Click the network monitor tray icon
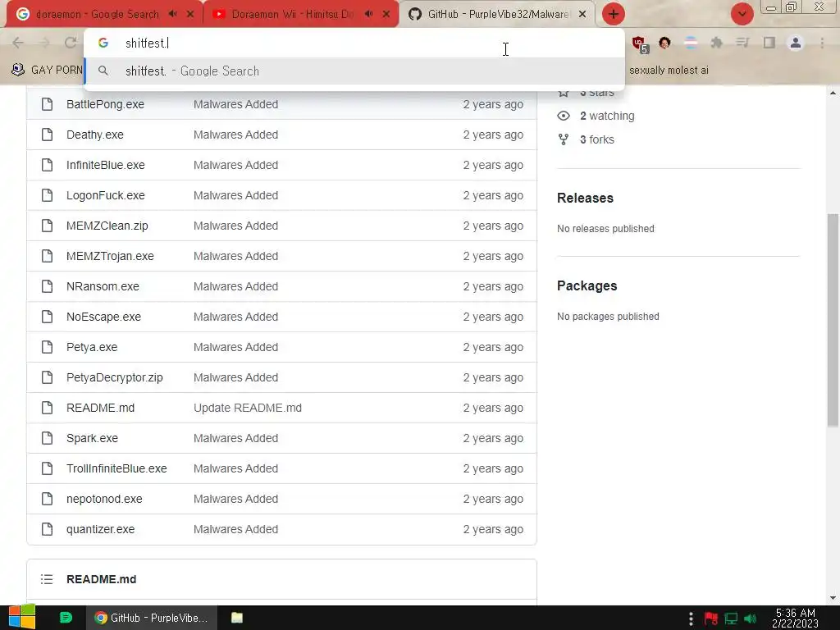 [731, 619]
